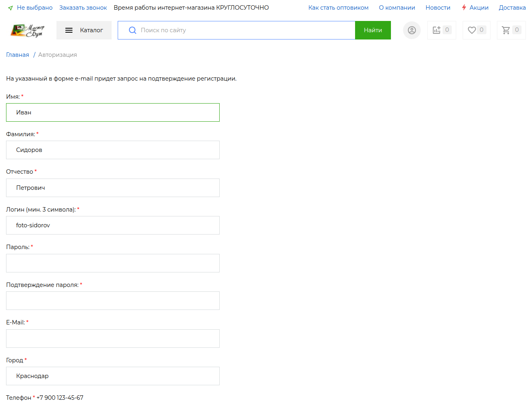Screen dimensions: 532x403
Task: Open the shopping cart icon
Action: 506,30
